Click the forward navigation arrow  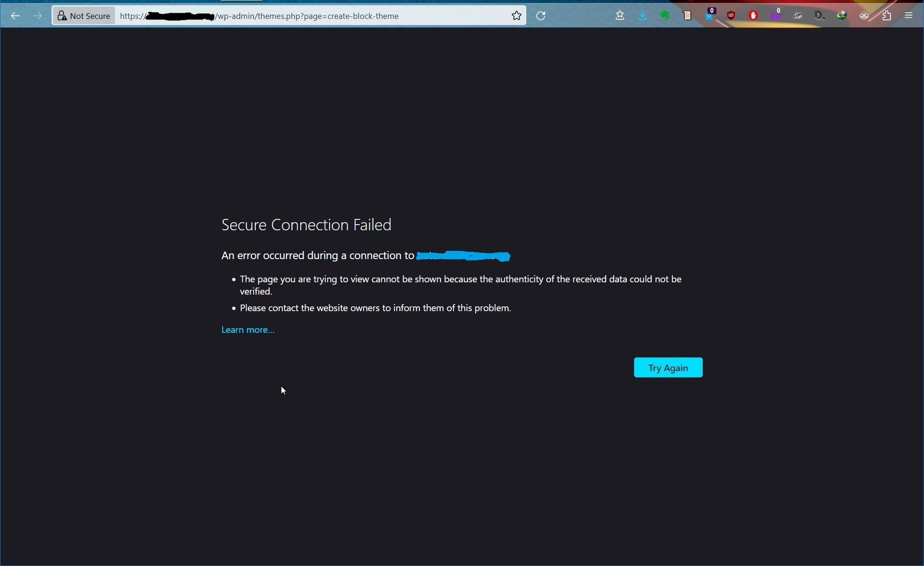tap(37, 16)
